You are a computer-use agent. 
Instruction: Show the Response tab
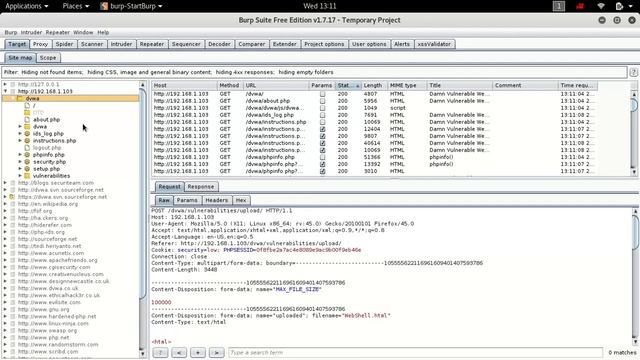201,187
